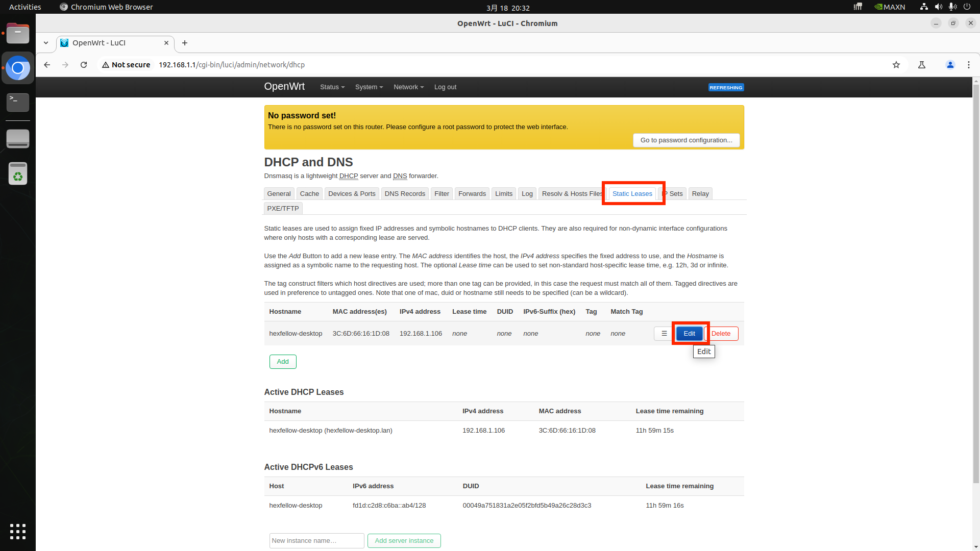Select the DNS Records tab
The height and width of the screenshot is (551, 980).
[x=405, y=194]
